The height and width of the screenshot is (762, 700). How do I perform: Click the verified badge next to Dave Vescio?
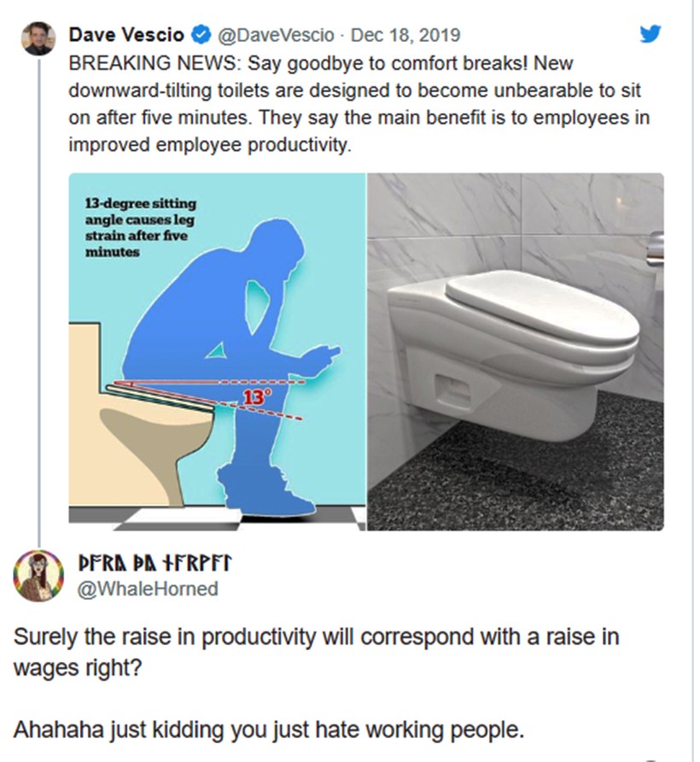(201, 35)
